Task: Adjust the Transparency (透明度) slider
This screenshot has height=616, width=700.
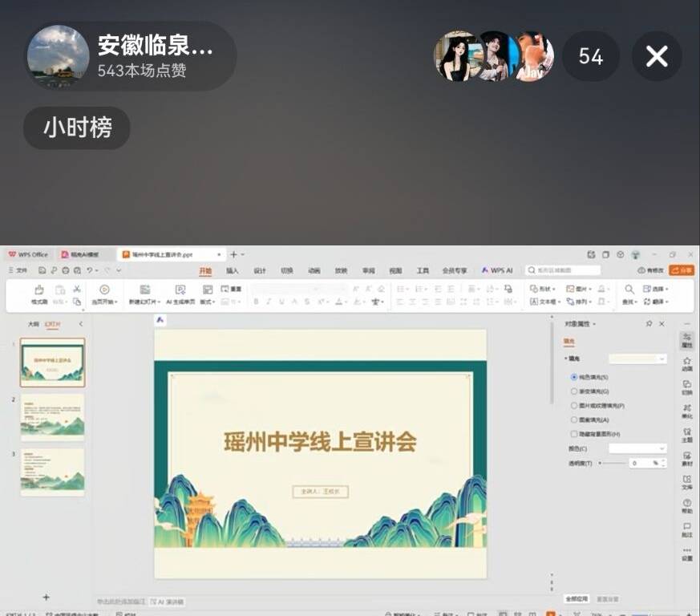Action: [612, 463]
